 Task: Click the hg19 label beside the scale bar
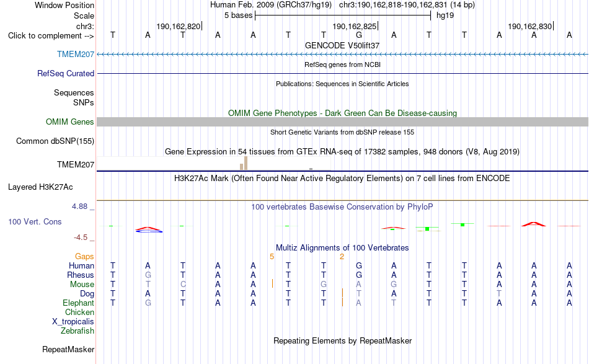(445, 16)
